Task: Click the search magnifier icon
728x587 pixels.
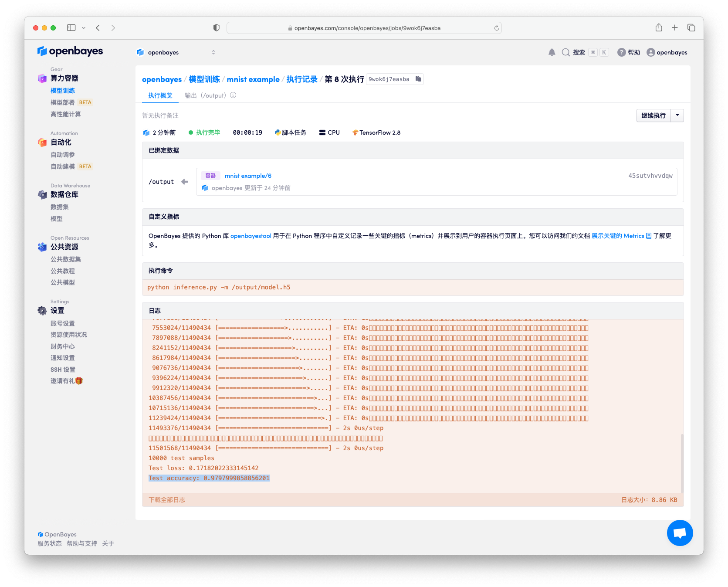Action: (x=565, y=52)
